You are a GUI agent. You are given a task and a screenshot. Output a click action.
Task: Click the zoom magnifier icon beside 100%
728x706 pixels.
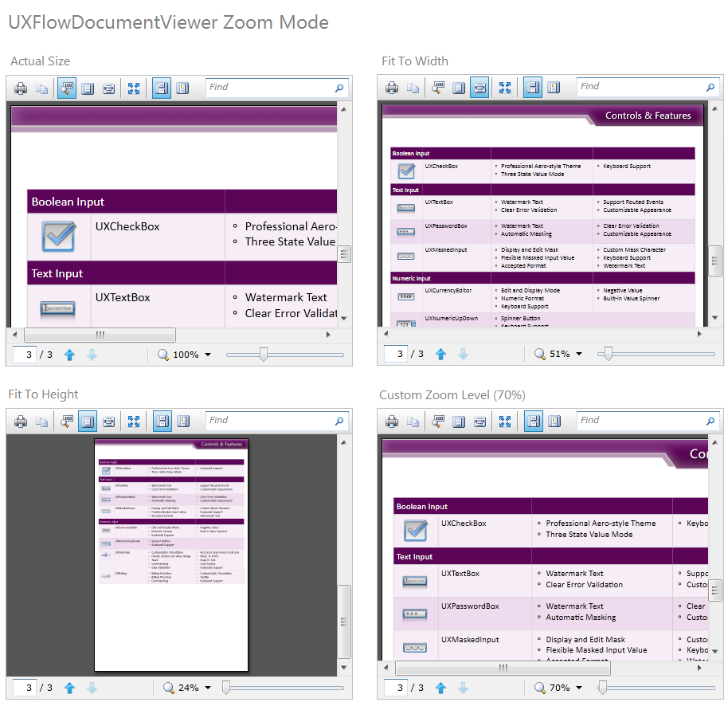click(x=163, y=355)
